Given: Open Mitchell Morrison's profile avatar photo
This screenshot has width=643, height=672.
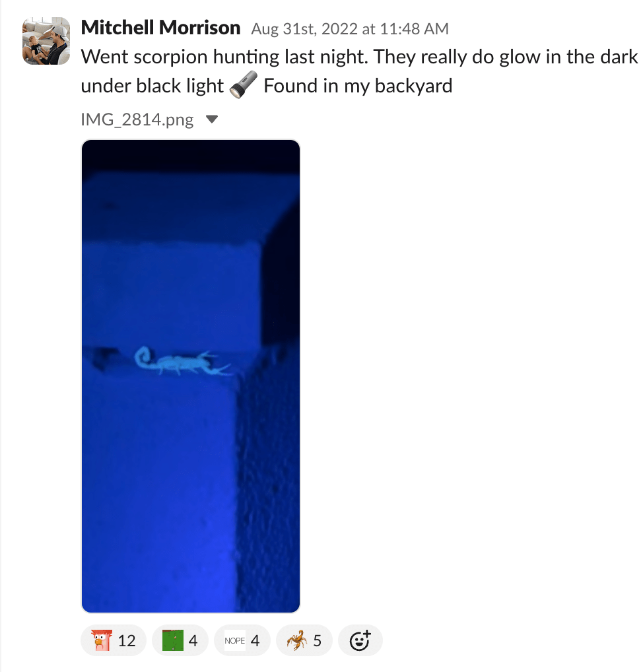Looking at the screenshot, I should coord(46,41).
